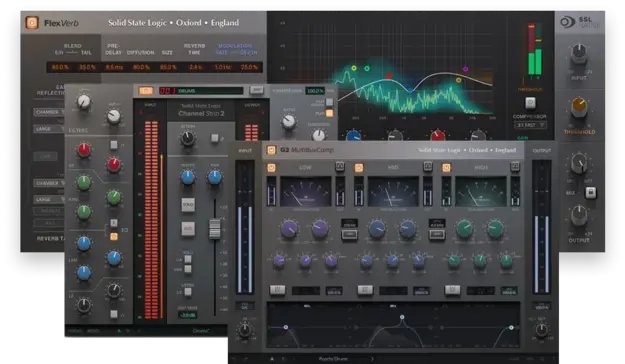Click the A compare button in MultiBusComp footer

[x=272, y=359]
